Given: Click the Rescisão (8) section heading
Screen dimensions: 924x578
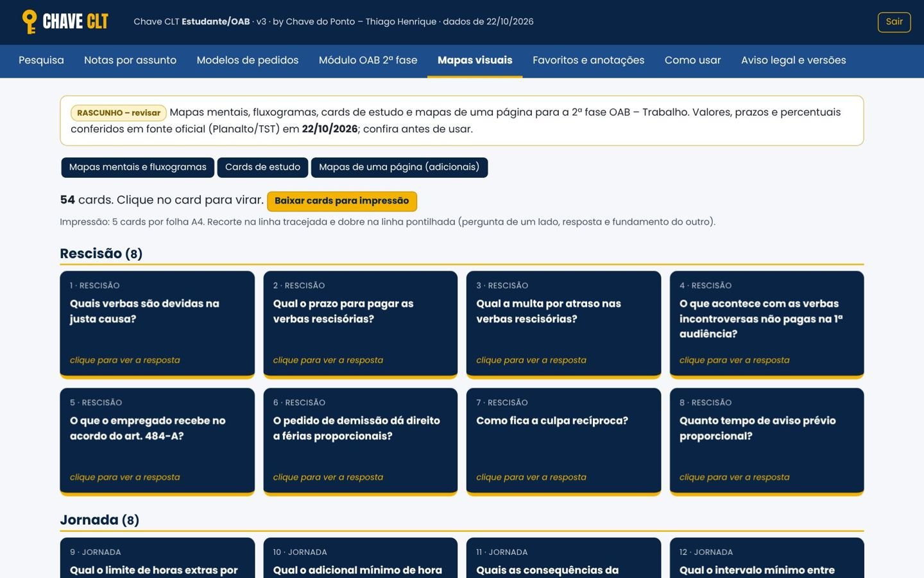Looking at the screenshot, I should 101,254.
